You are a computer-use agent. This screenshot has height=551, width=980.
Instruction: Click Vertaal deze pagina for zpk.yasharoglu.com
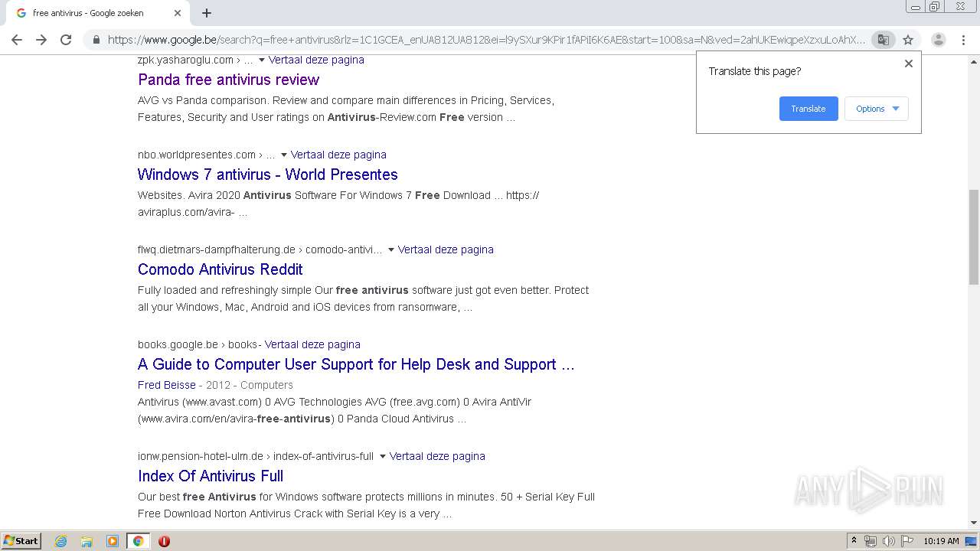pos(316,60)
